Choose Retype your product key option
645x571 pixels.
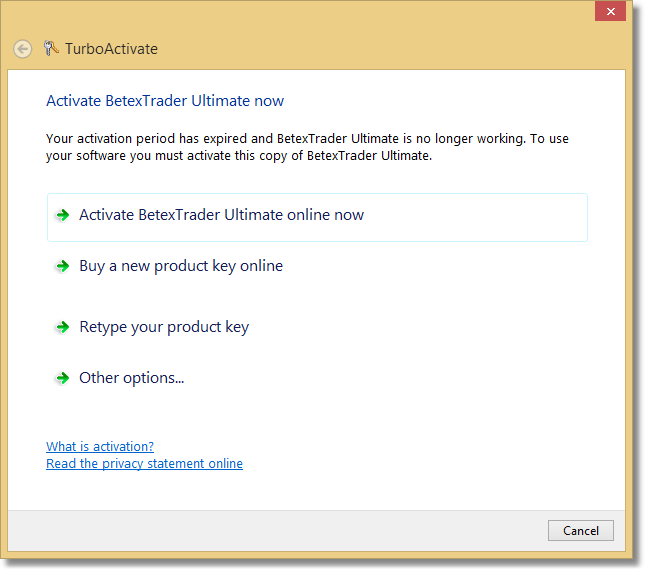click(x=164, y=327)
